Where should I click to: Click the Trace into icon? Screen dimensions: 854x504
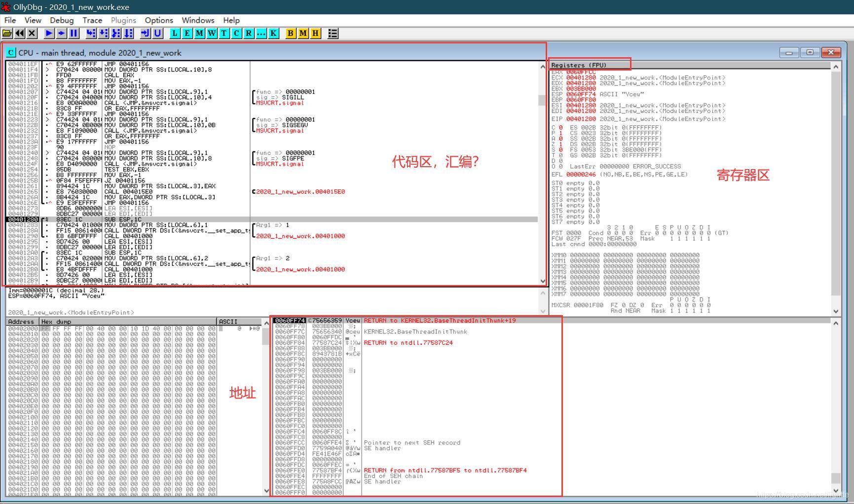[x=116, y=33]
